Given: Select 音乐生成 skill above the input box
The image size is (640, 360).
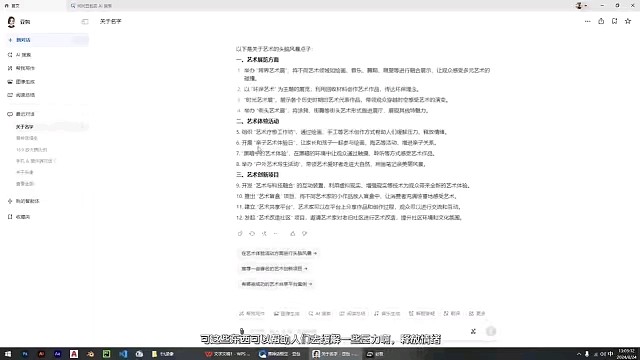Looking at the screenshot, I should [x=387, y=313].
